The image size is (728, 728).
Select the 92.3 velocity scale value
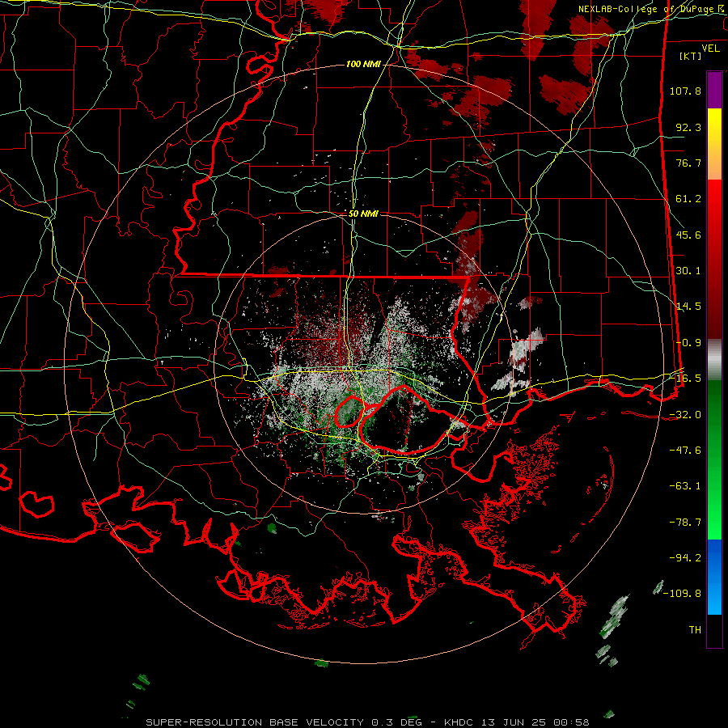tap(688, 127)
